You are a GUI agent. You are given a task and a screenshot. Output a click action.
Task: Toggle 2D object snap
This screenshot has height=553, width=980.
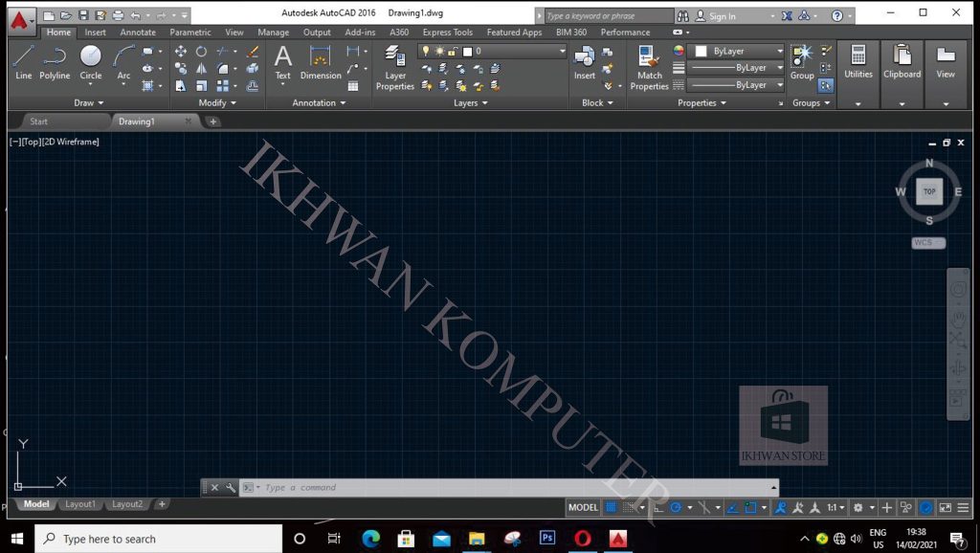point(750,507)
